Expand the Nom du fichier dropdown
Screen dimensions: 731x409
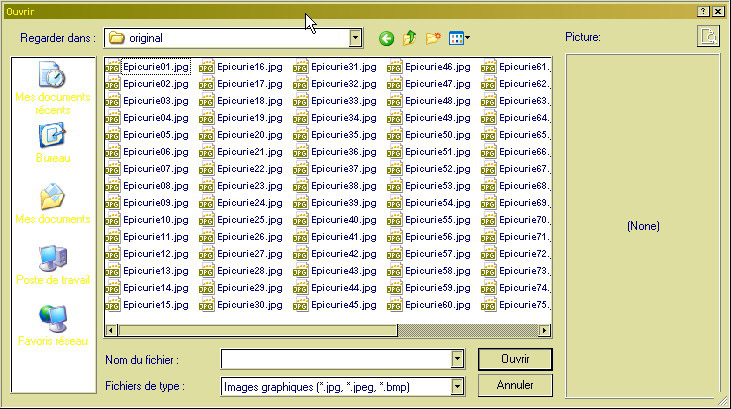click(458, 358)
